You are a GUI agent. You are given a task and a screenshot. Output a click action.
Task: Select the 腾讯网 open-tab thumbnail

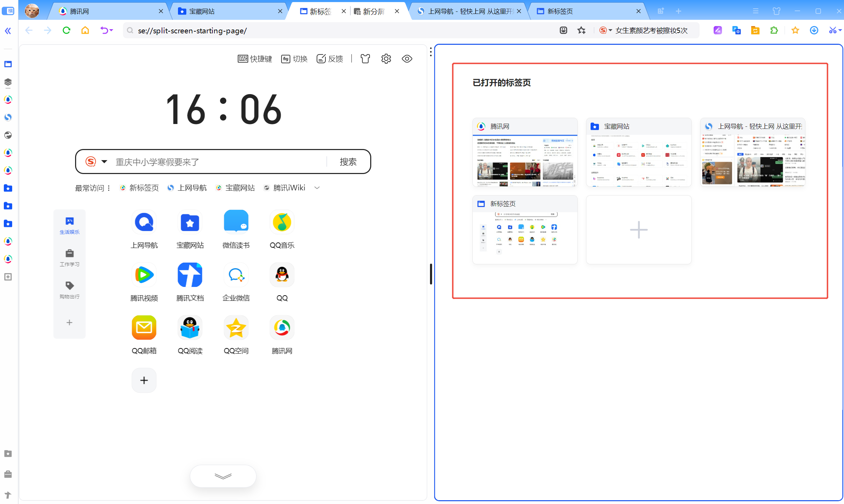pyautogui.click(x=525, y=153)
